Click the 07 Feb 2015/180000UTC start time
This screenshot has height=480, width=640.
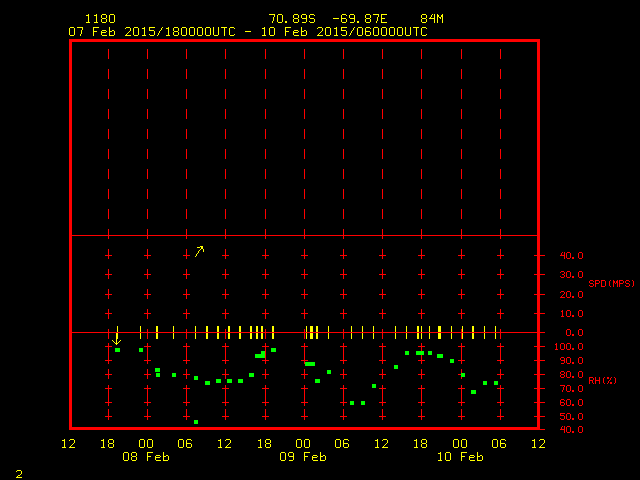coord(152,31)
